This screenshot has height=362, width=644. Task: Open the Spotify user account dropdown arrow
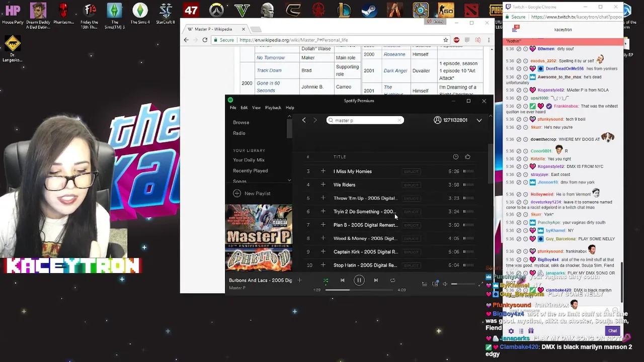click(479, 120)
